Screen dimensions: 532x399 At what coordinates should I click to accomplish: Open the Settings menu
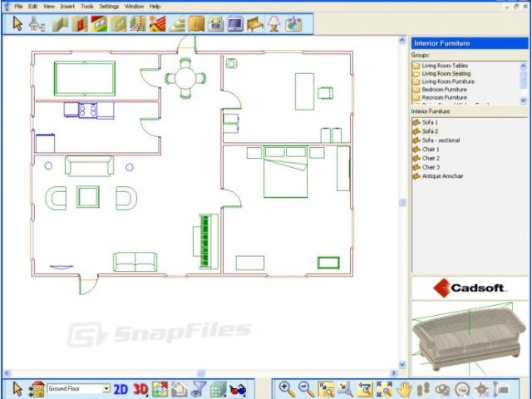pyautogui.click(x=109, y=6)
